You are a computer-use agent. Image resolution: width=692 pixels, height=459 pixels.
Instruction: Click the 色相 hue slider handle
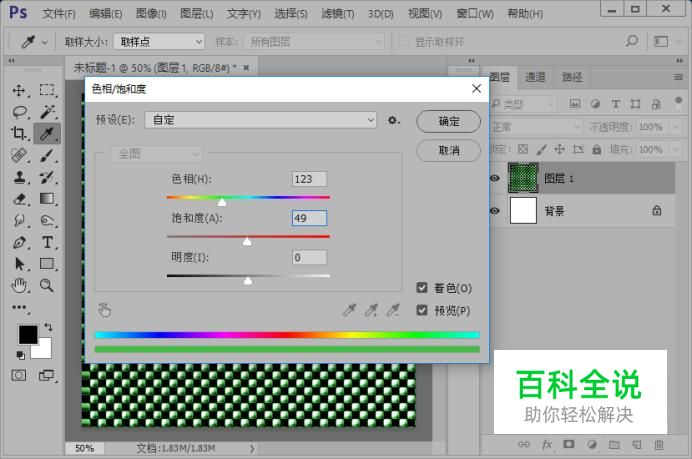tap(222, 202)
